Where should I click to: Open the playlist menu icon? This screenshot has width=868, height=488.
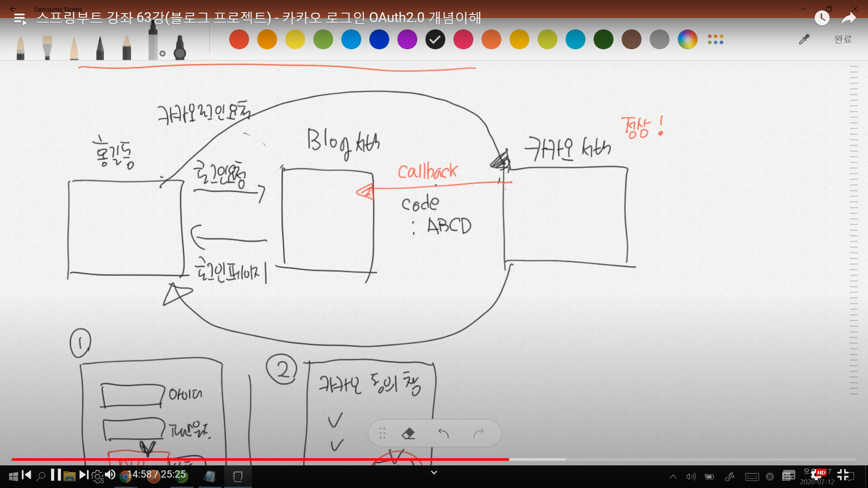pyautogui.click(x=20, y=19)
